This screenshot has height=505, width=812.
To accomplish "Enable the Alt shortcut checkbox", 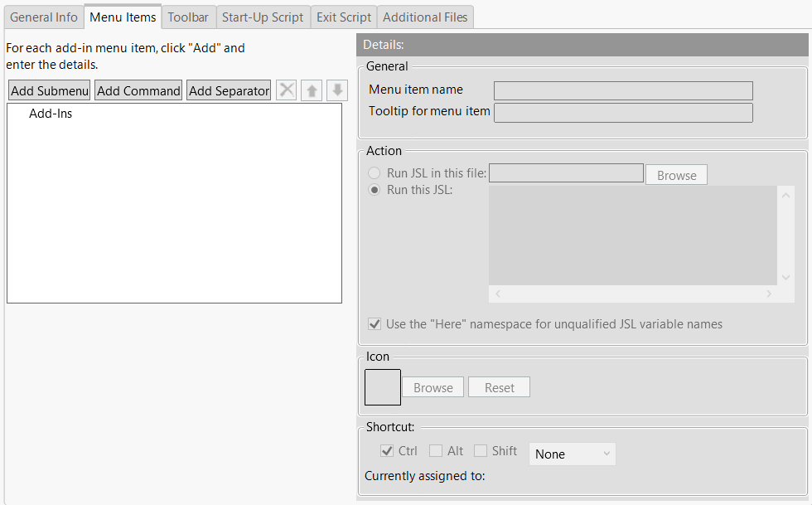I will point(434,450).
